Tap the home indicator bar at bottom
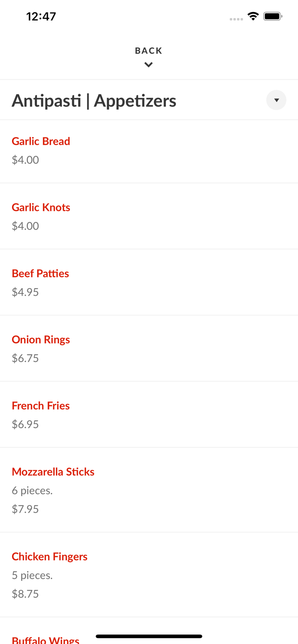The image size is (298, 644). point(149,636)
